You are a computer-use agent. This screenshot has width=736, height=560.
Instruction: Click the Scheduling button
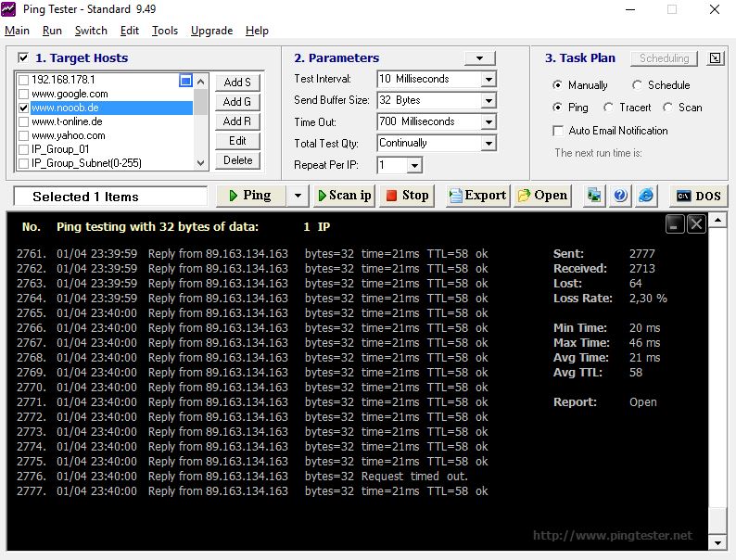[665, 58]
